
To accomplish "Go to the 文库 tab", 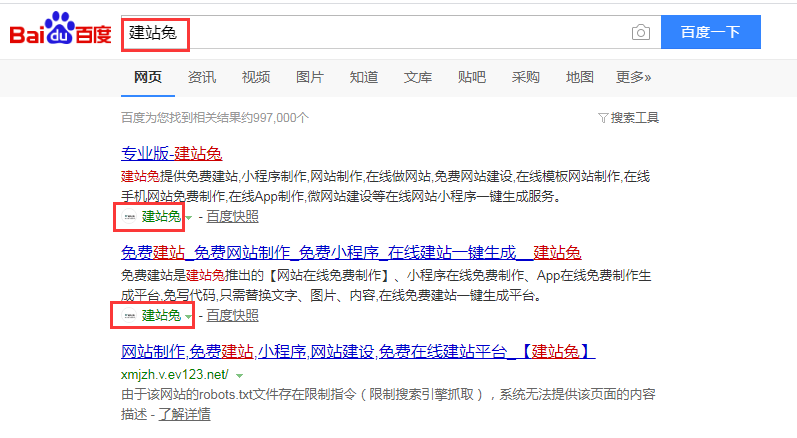I will tap(418, 77).
